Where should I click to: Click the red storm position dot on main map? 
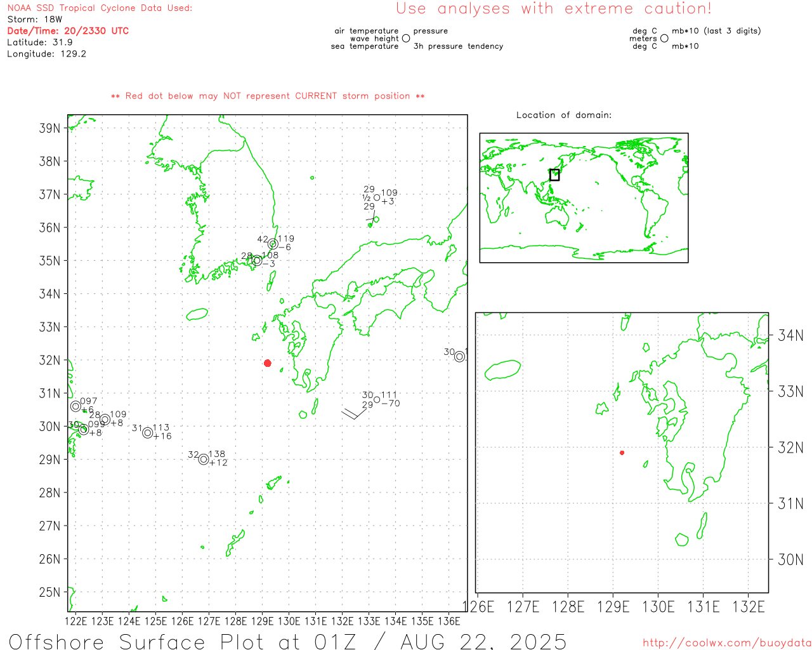[x=268, y=363]
